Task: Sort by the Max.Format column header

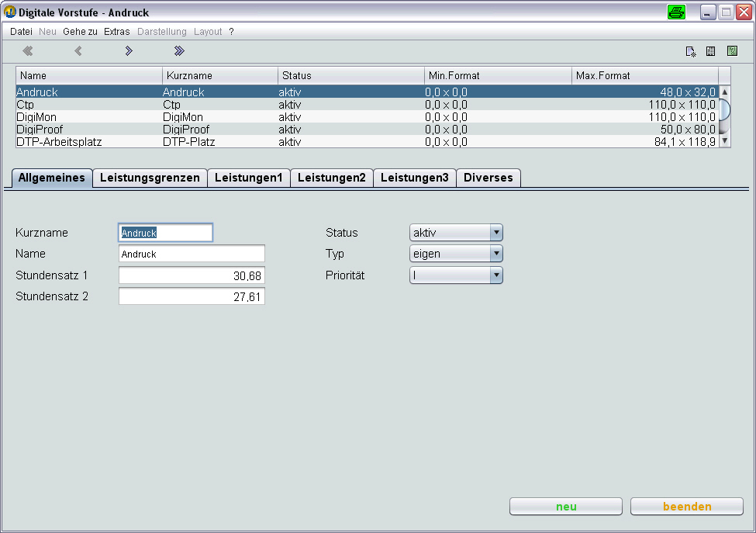Action: pos(645,76)
